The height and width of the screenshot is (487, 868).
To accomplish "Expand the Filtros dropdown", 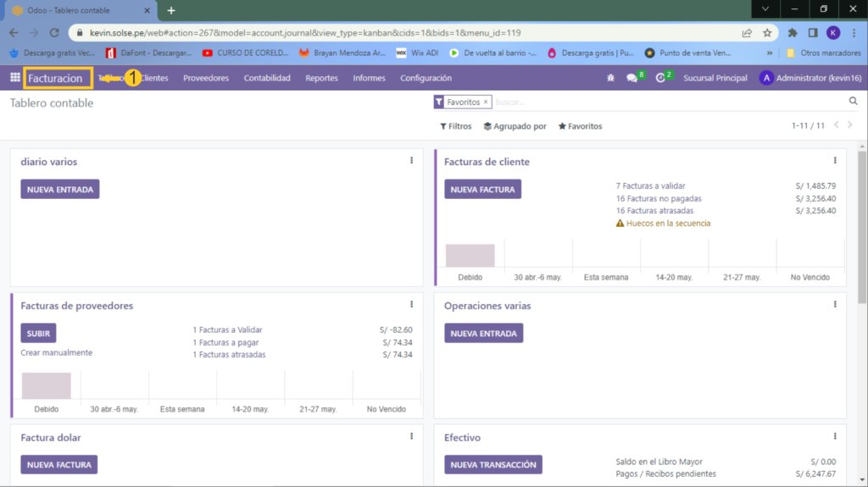I will pyautogui.click(x=456, y=126).
